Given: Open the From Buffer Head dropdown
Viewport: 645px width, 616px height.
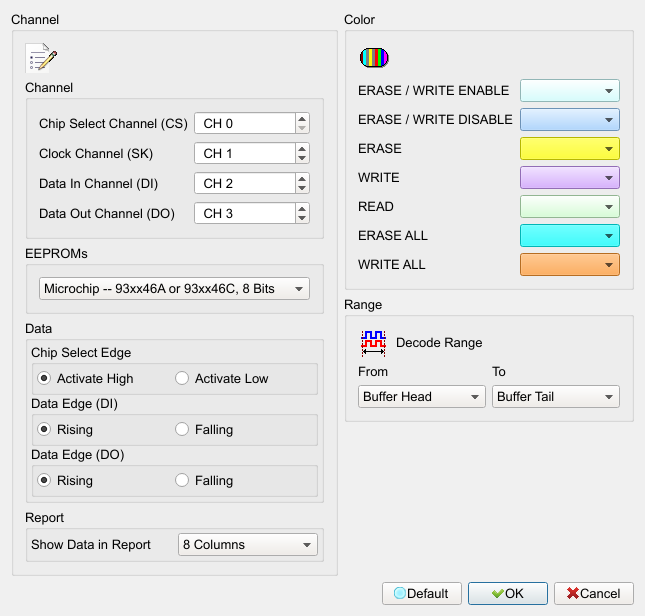Looking at the screenshot, I should 422,397.
